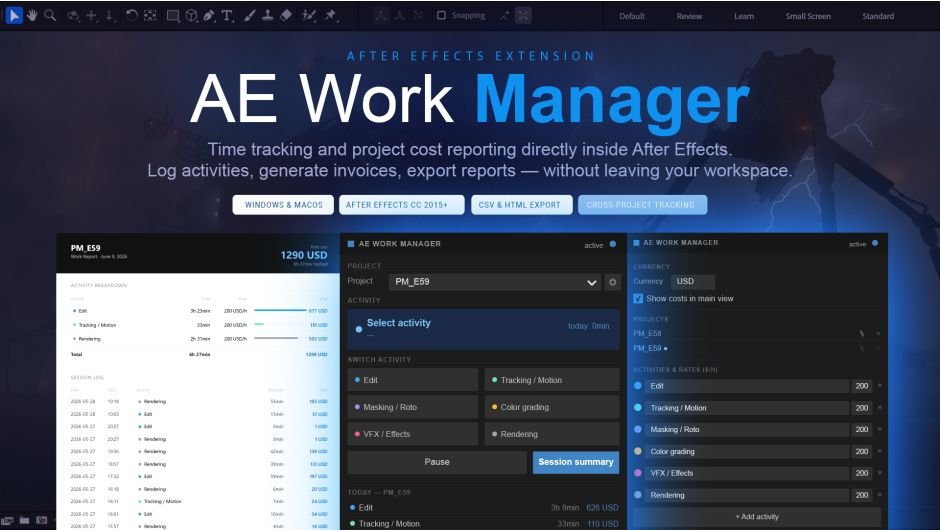Select the Rectangle shape tool
This screenshot has width=940, height=530.
coord(173,16)
